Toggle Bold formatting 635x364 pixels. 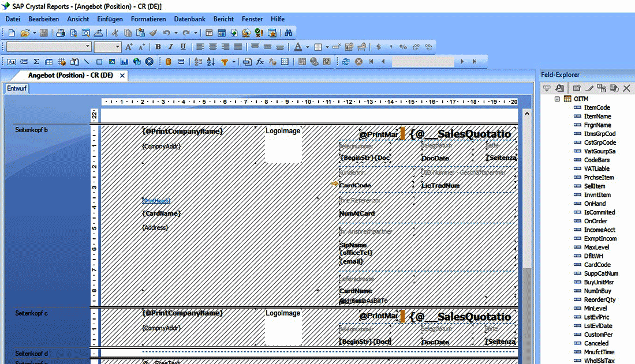158,47
